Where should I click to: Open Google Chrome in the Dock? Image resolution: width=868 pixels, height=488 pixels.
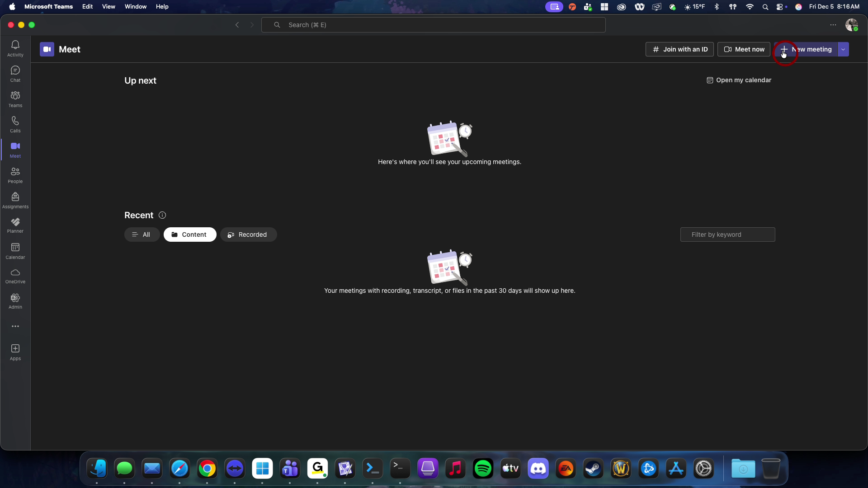click(x=207, y=469)
